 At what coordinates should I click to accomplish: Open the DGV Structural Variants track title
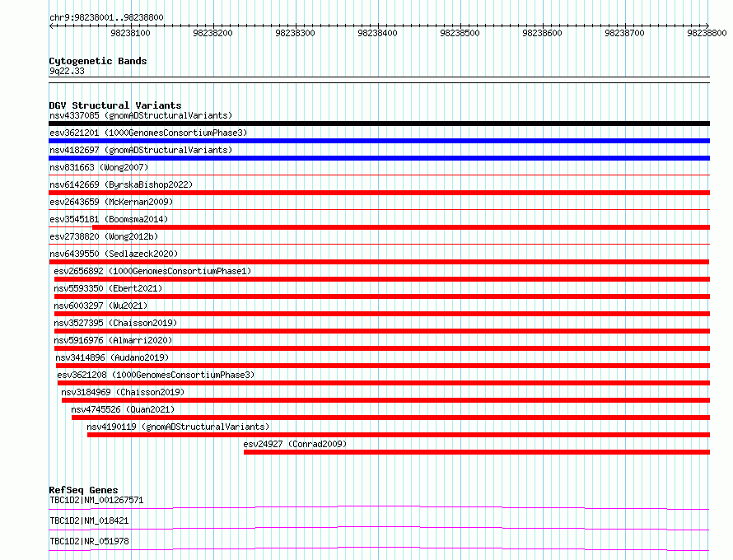pos(115,105)
